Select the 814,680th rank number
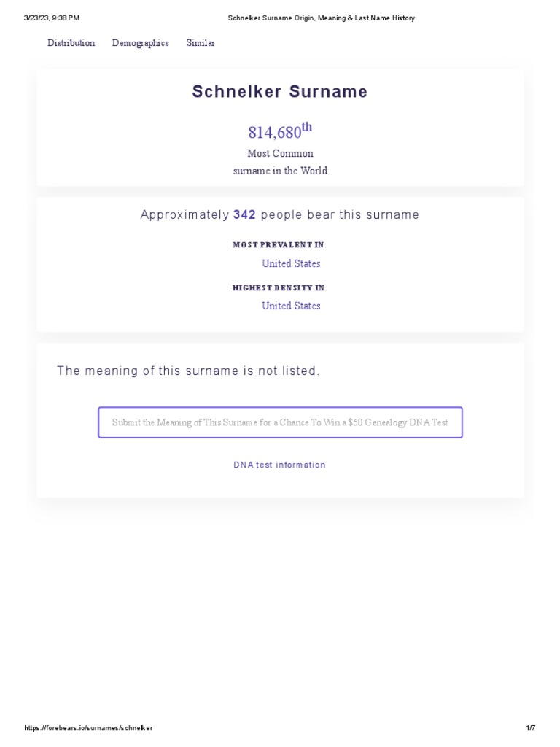The width and height of the screenshot is (560, 747). pyautogui.click(x=280, y=131)
